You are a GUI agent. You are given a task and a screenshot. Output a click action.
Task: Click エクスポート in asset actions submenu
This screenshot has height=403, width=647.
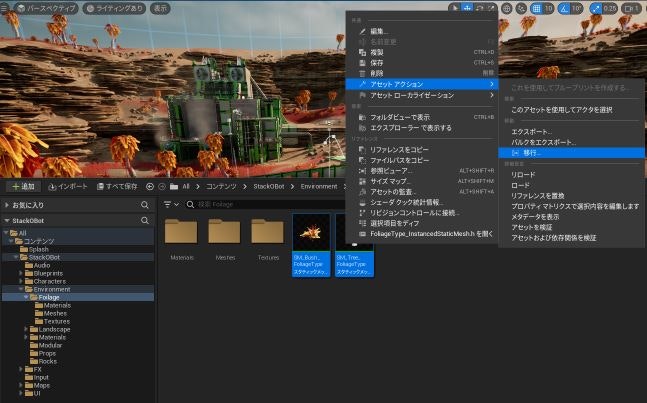571,132
